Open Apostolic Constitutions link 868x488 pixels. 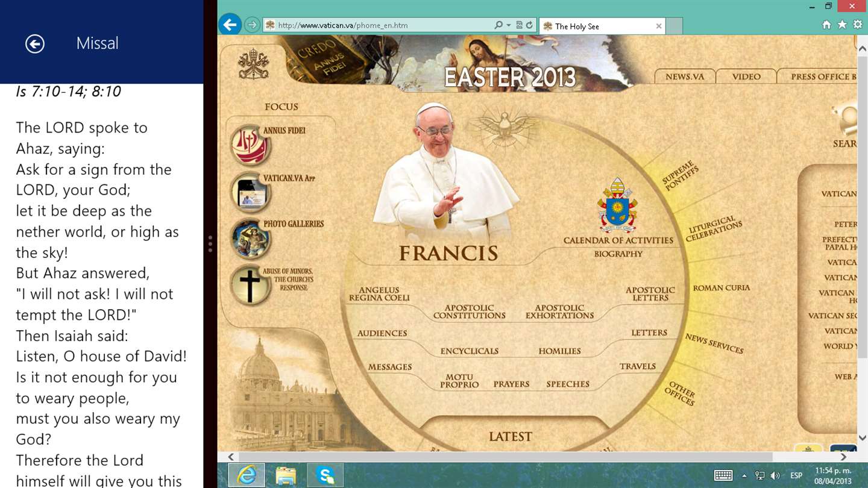tap(469, 311)
